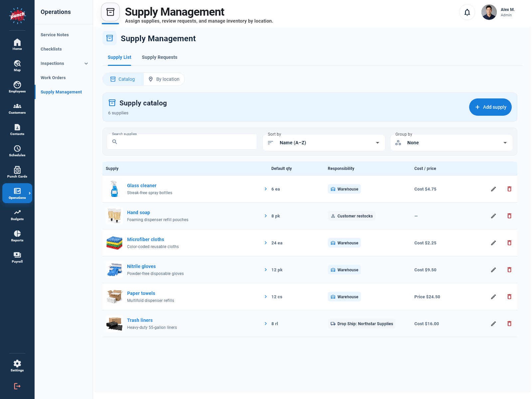Edit the Microfiber cloths row
The width and height of the screenshot is (532, 399).
493,243
